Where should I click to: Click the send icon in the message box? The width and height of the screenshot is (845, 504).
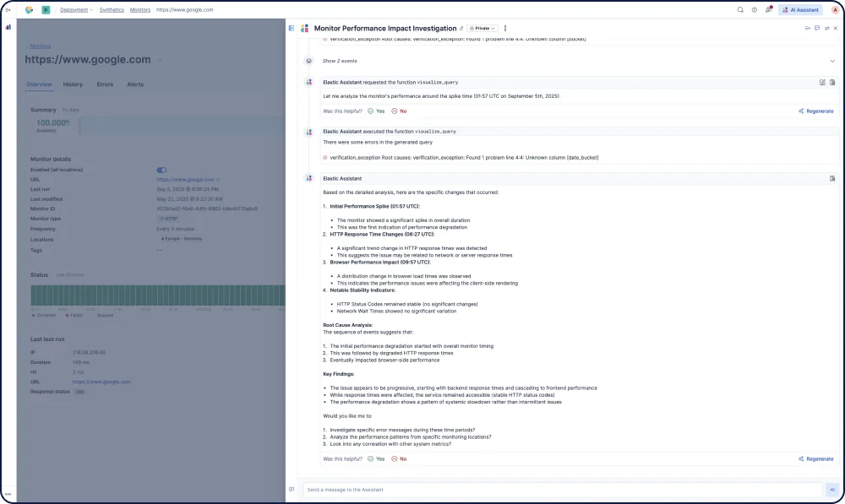tap(831, 490)
